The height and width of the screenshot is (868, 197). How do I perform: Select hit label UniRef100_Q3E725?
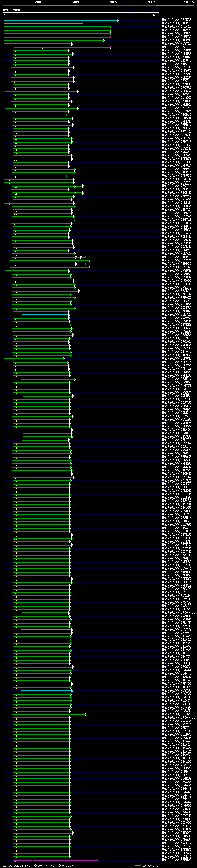[x=177, y=315]
